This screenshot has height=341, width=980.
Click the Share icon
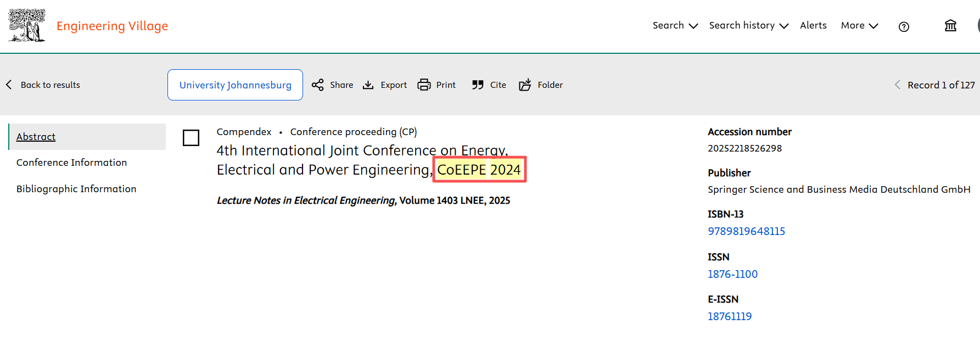tap(317, 85)
